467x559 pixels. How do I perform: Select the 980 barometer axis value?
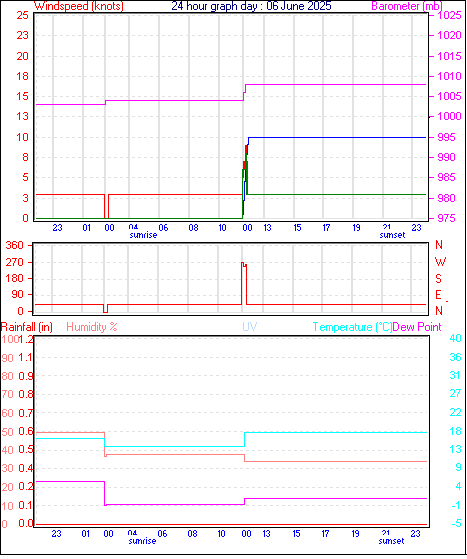[446, 198]
